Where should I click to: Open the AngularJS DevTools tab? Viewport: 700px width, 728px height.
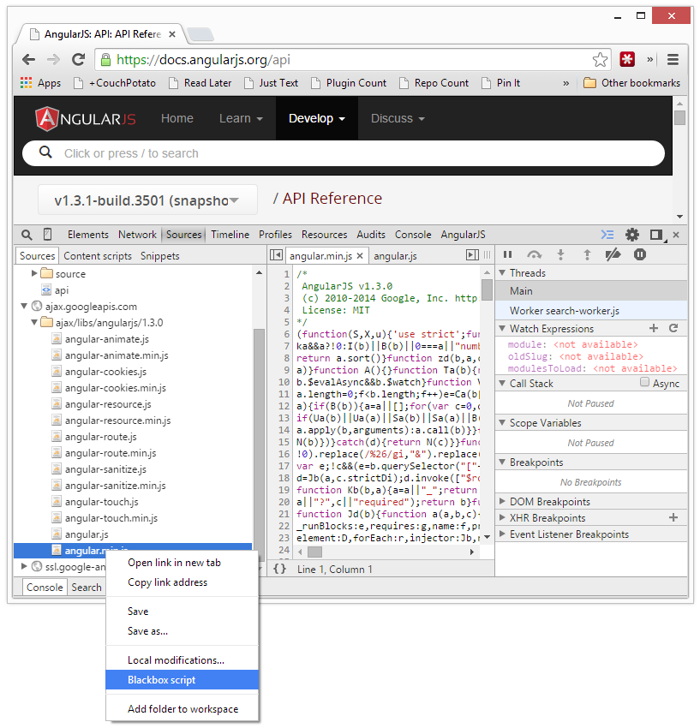[x=464, y=235]
